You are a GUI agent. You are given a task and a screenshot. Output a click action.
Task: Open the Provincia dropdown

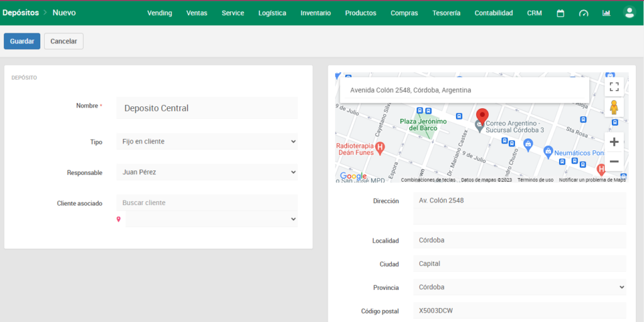coord(519,287)
